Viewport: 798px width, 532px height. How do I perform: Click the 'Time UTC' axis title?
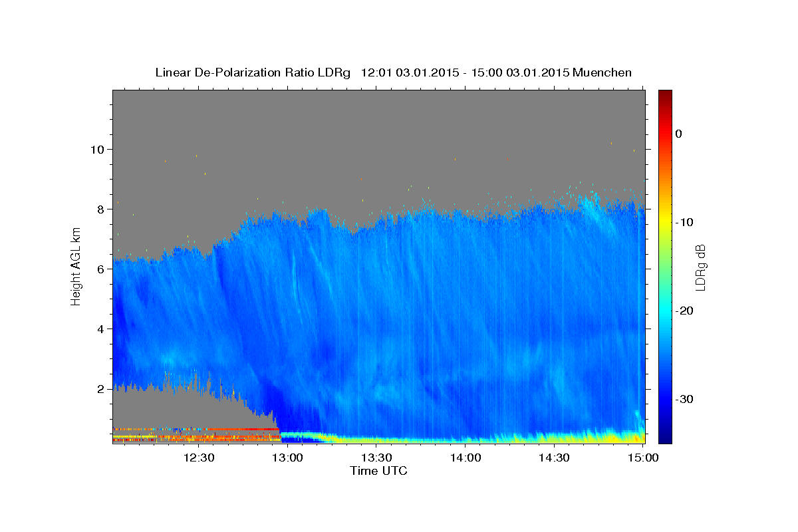tap(378, 471)
